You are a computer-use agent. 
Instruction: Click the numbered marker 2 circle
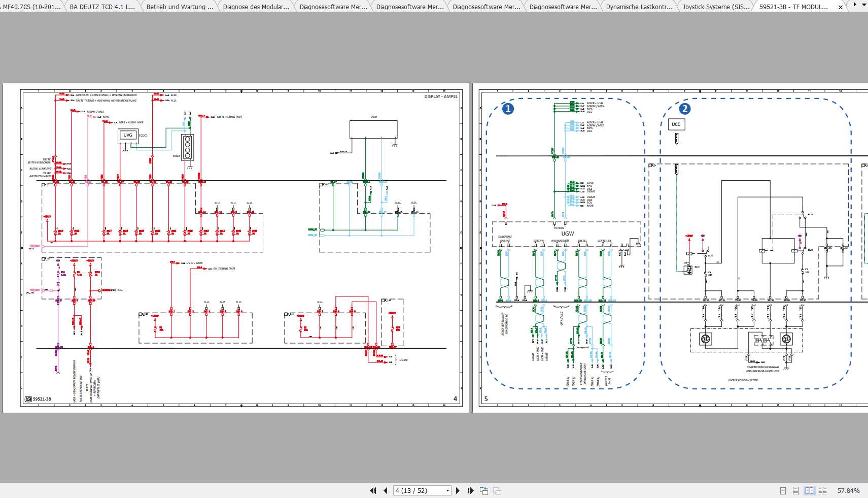684,109
